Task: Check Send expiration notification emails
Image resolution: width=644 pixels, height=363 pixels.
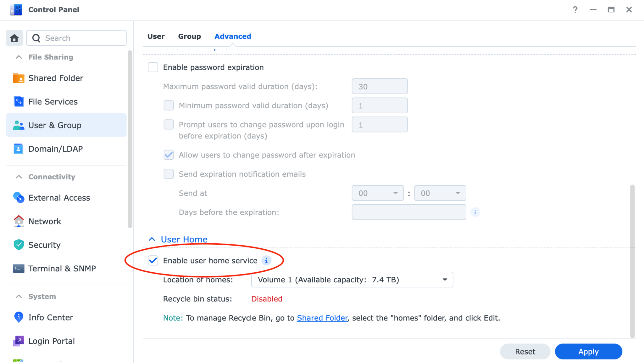Action: coord(169,174)
